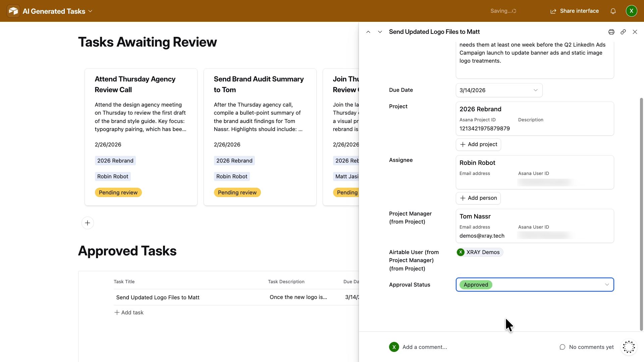644x362 pixels.
Task: Open the account avatar menu
Action: point(632,11)
